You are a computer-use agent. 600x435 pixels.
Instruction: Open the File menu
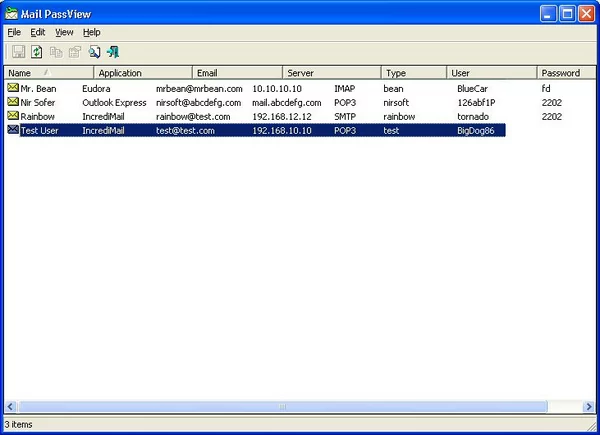point(14,33)
